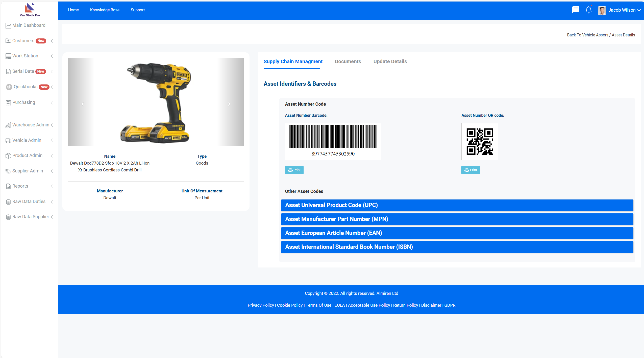This screenshot has height=358, width=644.
Task: Click the Reports document icon
Action: coord(8,186)
